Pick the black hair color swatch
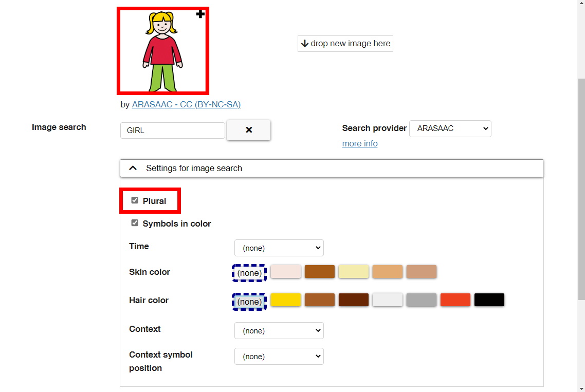Image resolution: width=585 pixels, height=392 pixels. pos(489,300)
